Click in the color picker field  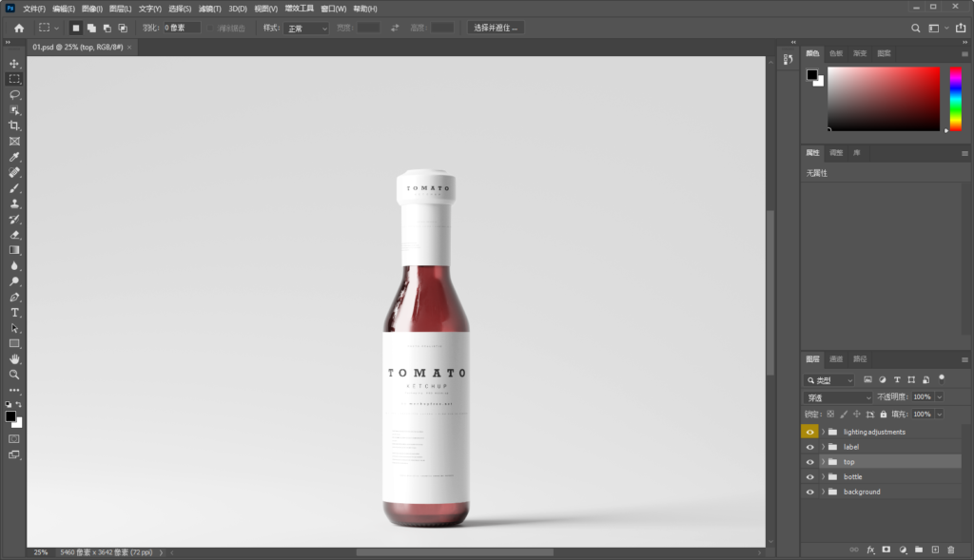(x=884, y=99)
